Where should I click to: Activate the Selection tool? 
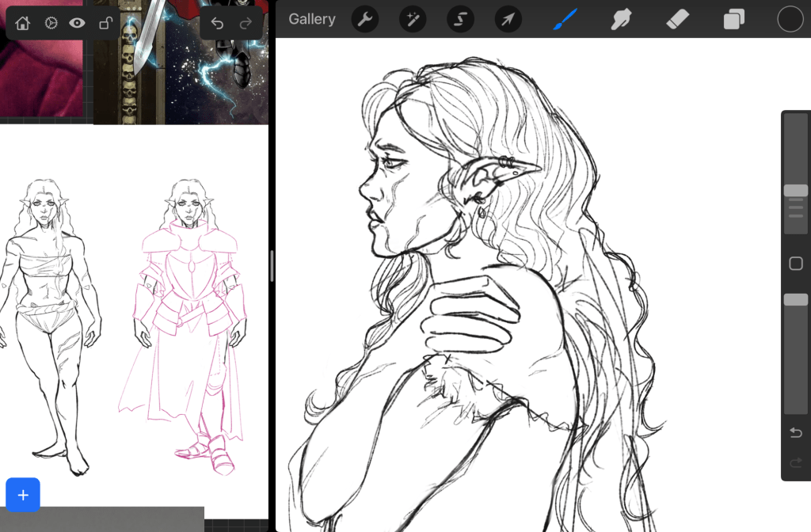click(460, 19)
